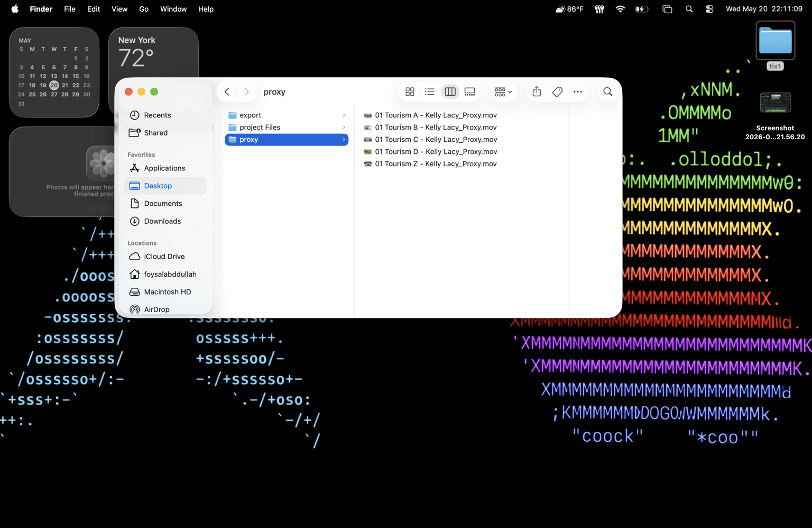Image resolution: width=812 pixels, height=528 pixels.
Task: Open Applications in sidebar Favorites
Action: [x=165, y=168]
